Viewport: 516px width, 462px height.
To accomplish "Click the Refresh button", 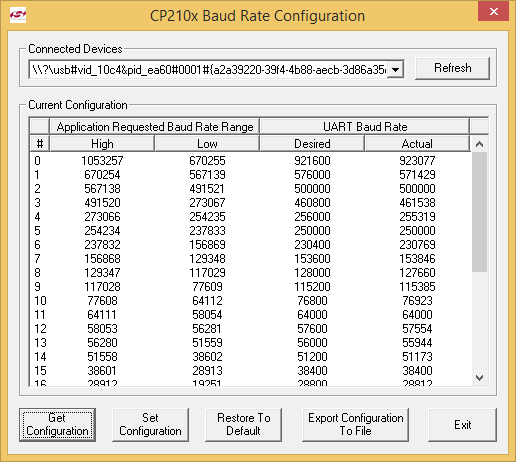I will (x=452, y=68).
